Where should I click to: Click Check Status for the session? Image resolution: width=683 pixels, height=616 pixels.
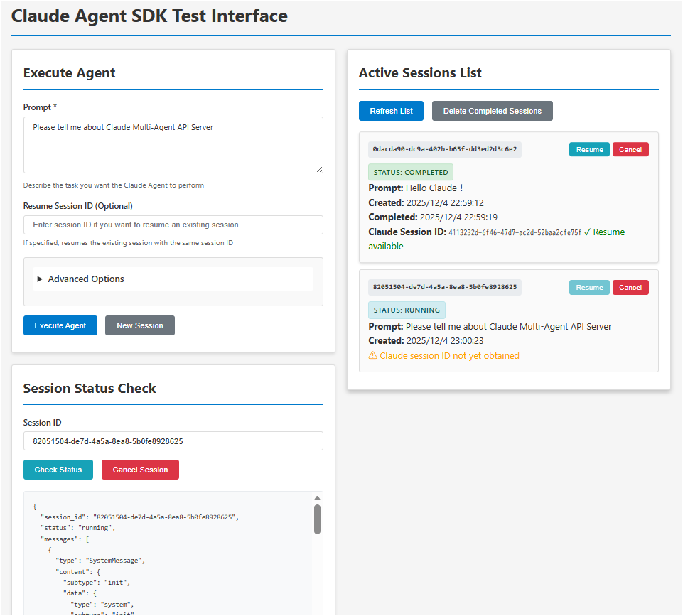[58, 469]
